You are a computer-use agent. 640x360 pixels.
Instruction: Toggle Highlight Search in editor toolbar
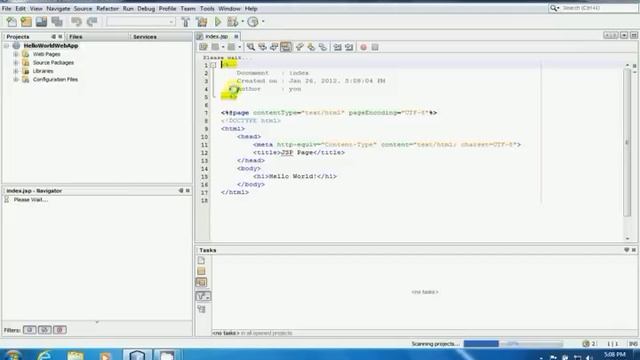pos(286,47)
